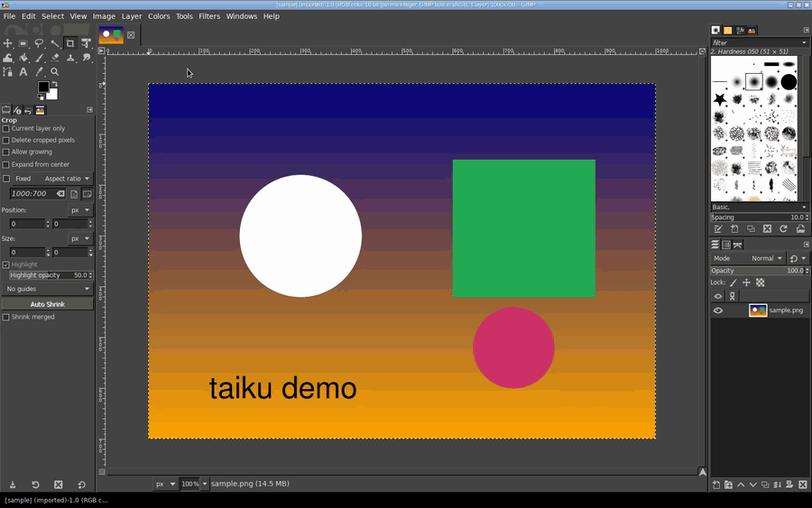Click the white background color swatch

(x=53, y=96)
